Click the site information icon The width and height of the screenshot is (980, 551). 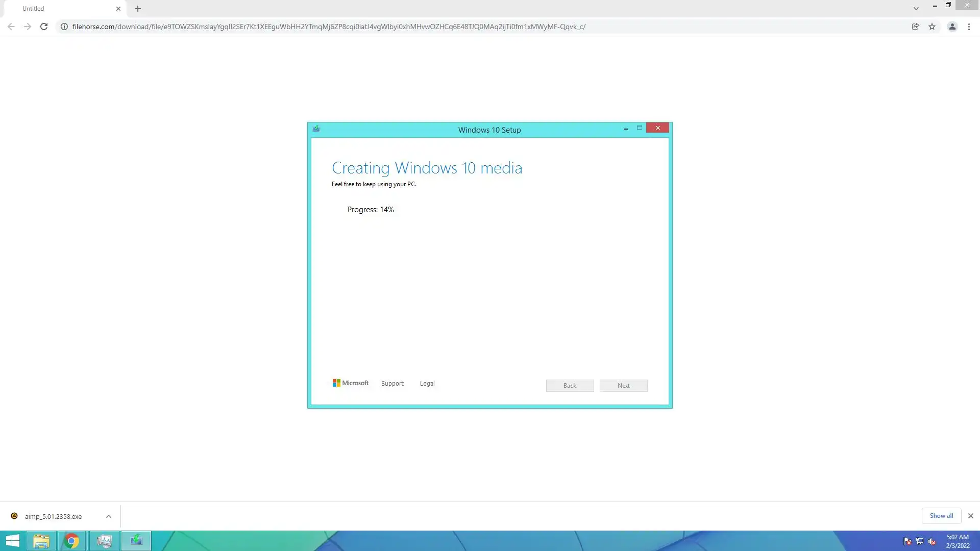coord(64,27)
